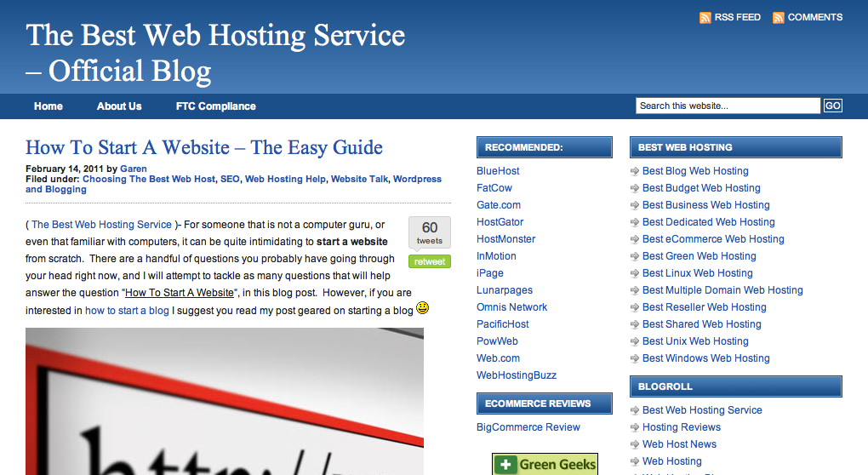This screenshot has height=475, width=868.
Task: Open the Web Hosting Help category
Action: coord(285,179)
